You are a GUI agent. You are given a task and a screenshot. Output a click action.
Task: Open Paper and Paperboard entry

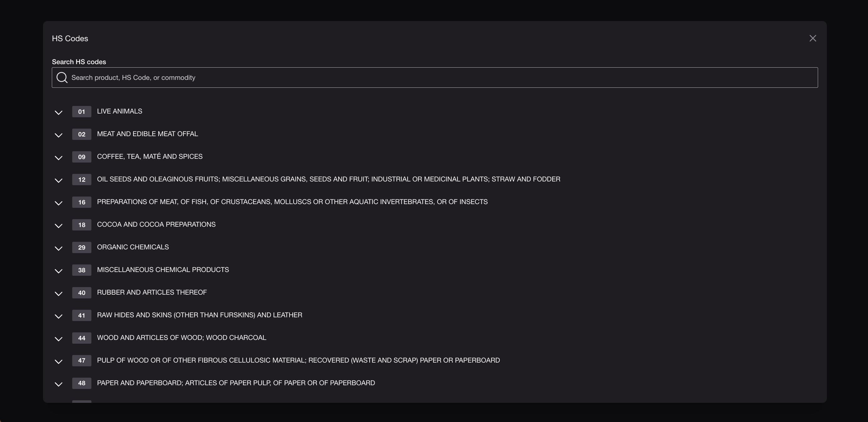[236, 383]
